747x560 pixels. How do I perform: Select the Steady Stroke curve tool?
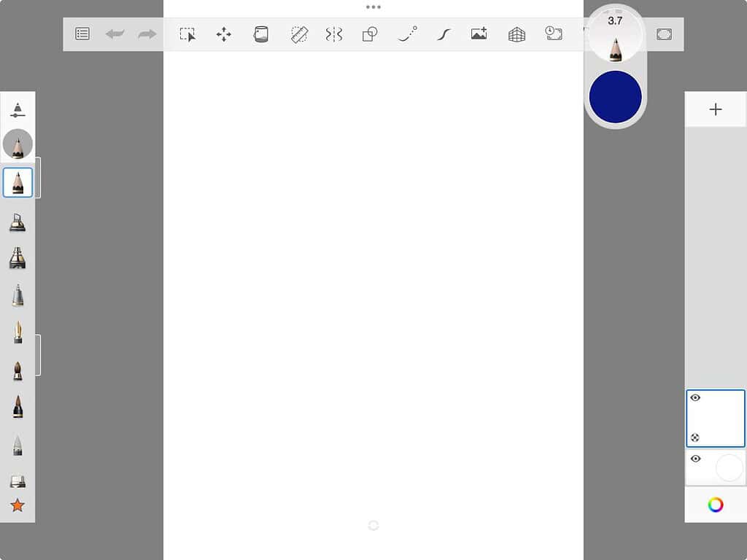[444, 34]
